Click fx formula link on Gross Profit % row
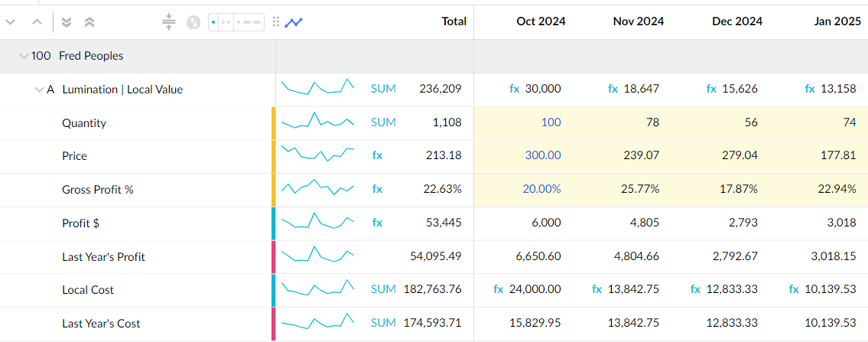 tap(377, 189)
